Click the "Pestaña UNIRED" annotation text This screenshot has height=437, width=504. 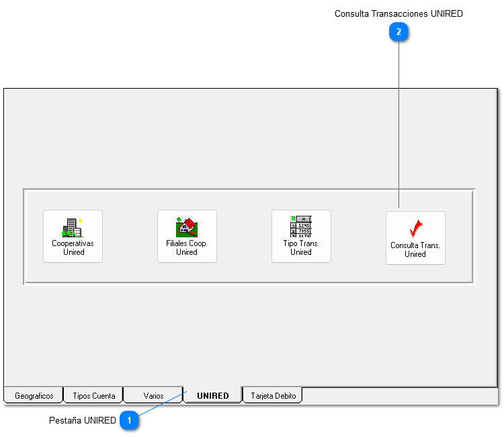click(82, 421)
